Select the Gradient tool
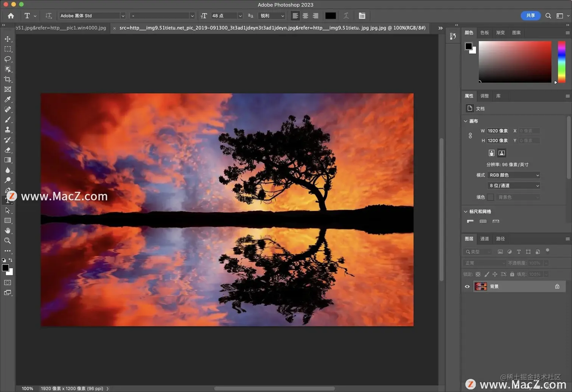Image resolution: width=572 pixels, height=392 pixels. coord(8,160)
